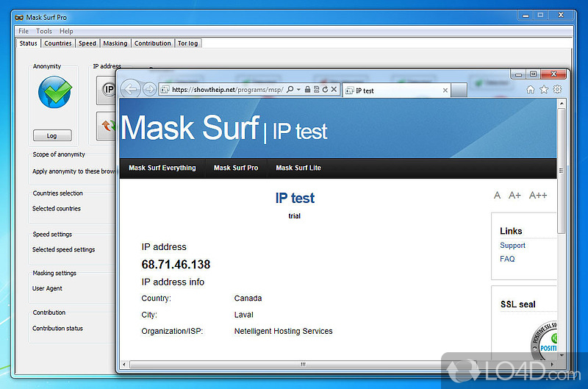
Task: Click the Laval city value
Action: click(244, 315)
